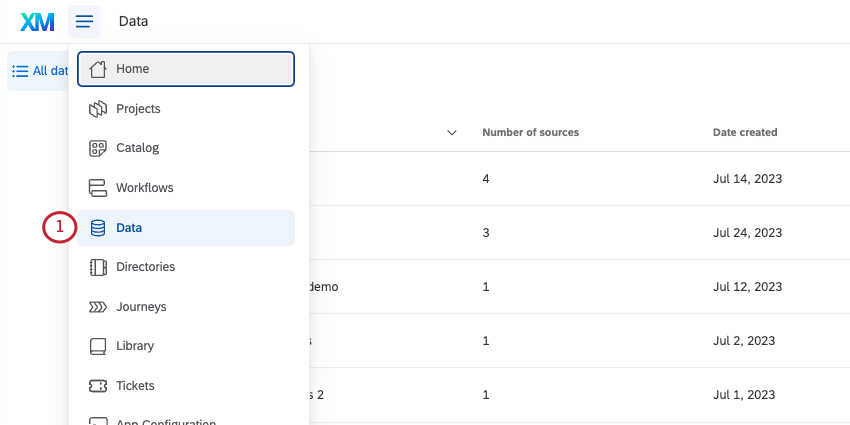Click the XM logo
850x425 pixels.
click(x=37, y=21)
